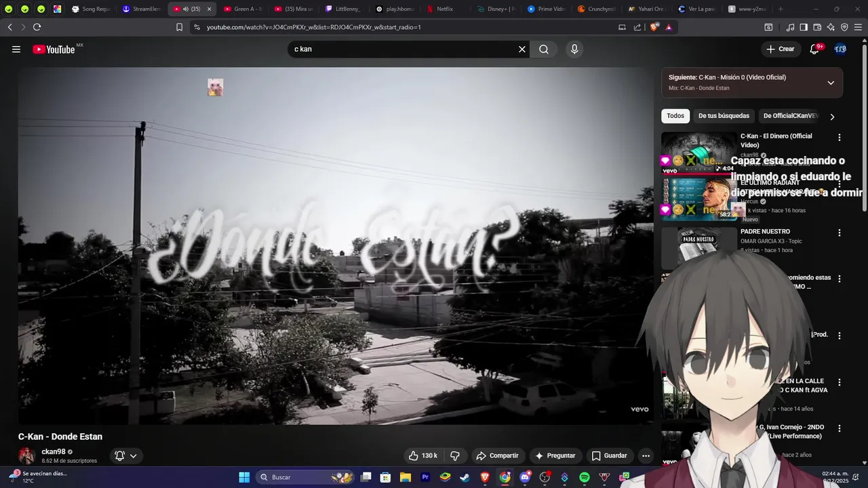Screen dimensions: 868x488
Task: Open more actions three-dot menu
Action: 646,455
